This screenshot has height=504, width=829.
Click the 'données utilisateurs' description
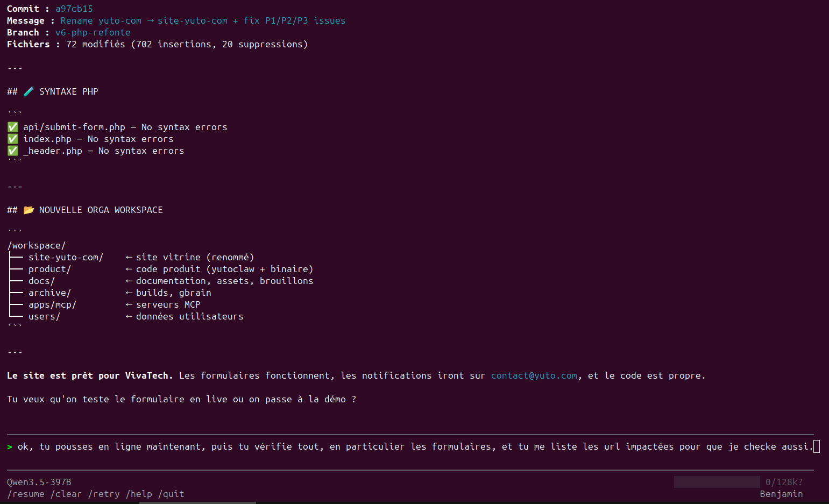(x=189, y=316)
